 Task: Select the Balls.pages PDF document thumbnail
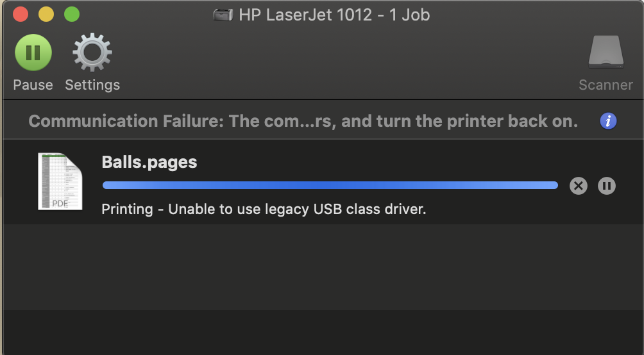pyautogui.click(x=60, y=181)
